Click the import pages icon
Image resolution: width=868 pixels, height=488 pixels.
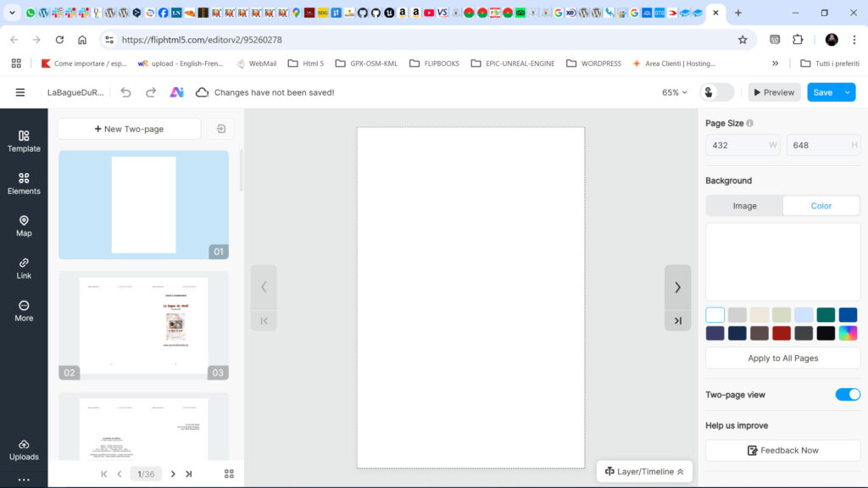221,129
